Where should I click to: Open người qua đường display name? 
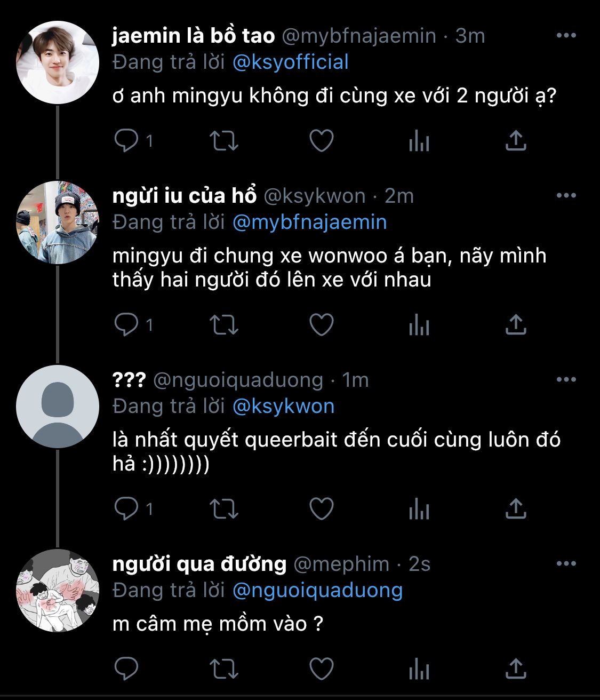pos(199,564)
